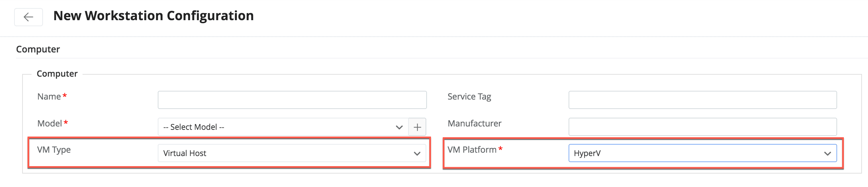
Task: Click the chevron arrow in Model dropdown
Action: point(399,127)
